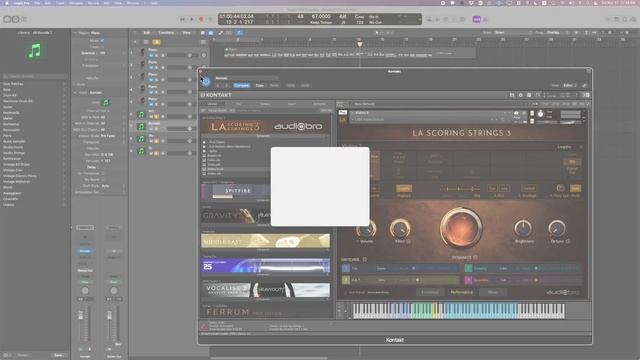The image size is (640, 360).
Task: Click the yellow switch slot number square
Action: click(346, 280)
